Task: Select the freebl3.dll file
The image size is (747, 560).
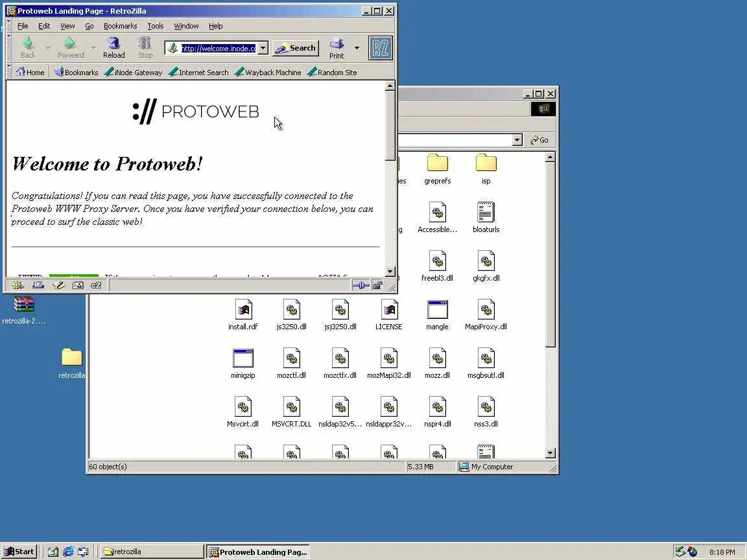Action: [x=437, y=266]
